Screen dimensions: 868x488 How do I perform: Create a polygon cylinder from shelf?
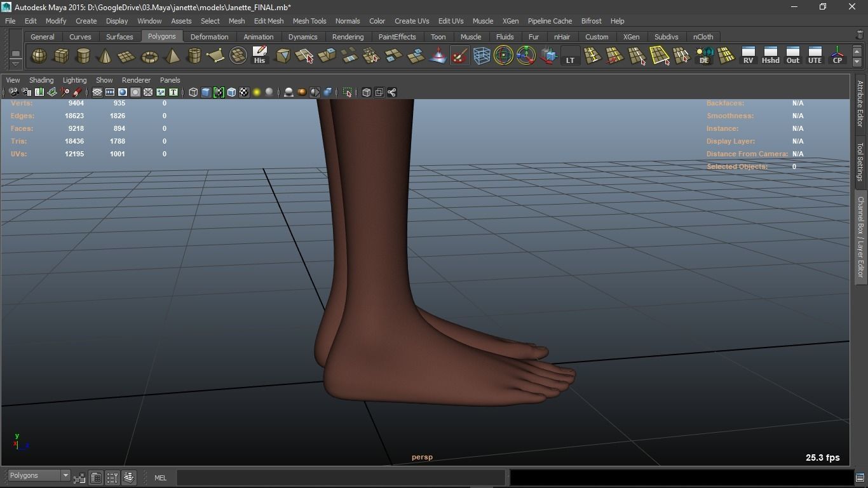83,56
